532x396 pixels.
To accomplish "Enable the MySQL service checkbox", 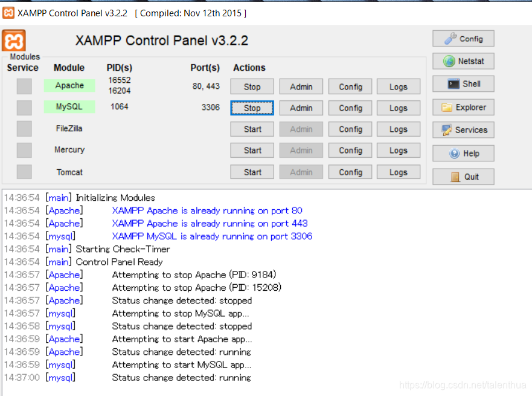I will click(x=23, y=107).
